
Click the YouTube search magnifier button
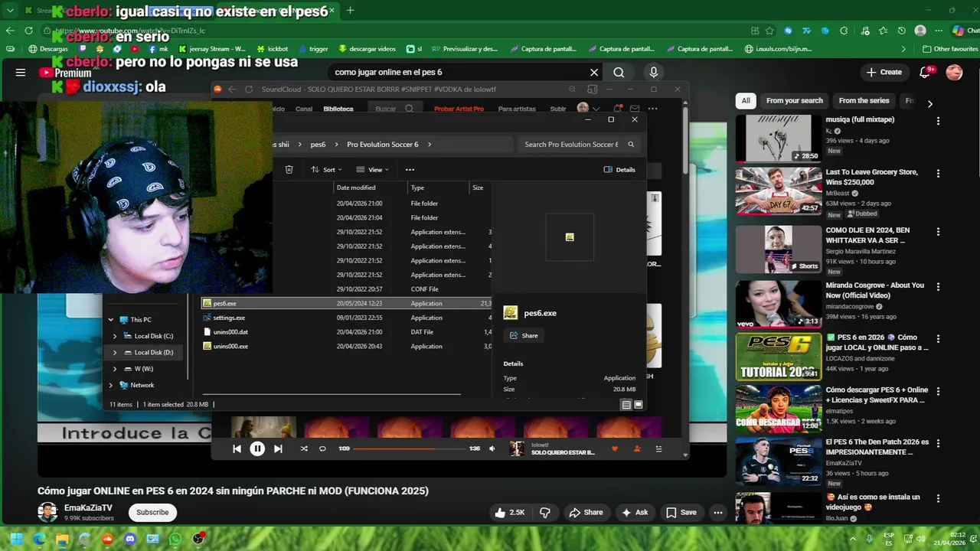coord(619,72)
